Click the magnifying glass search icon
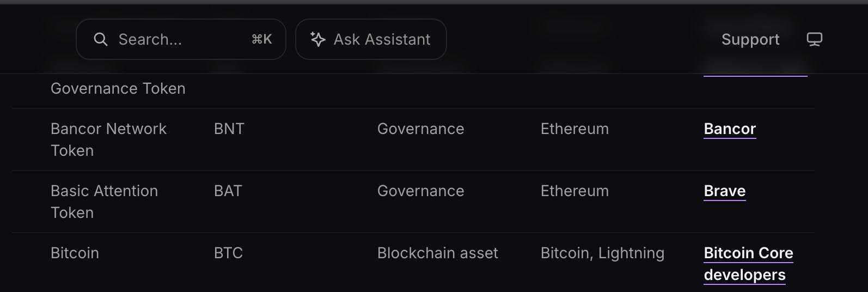The height and width of the screenshot is (292, 868). [101, 39]
